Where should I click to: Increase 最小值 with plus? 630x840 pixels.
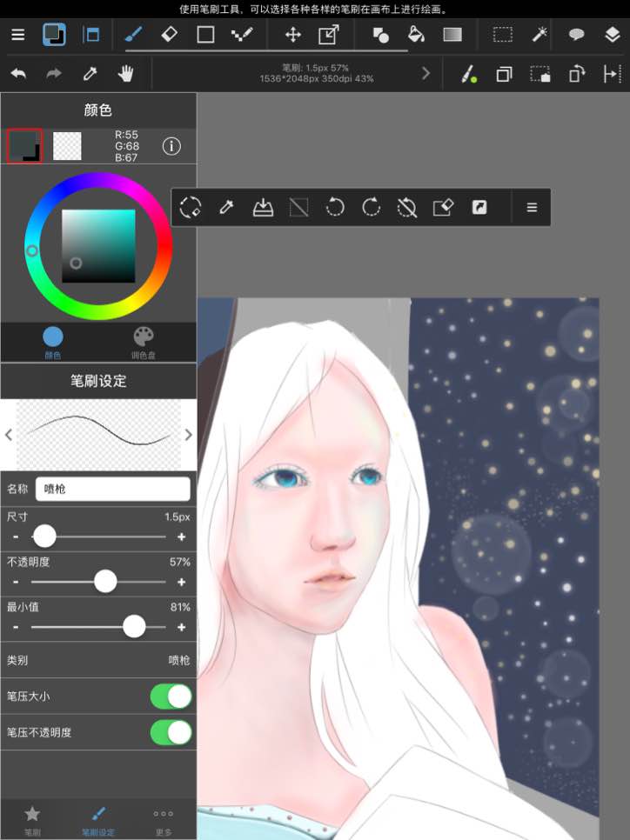[182, 627]
